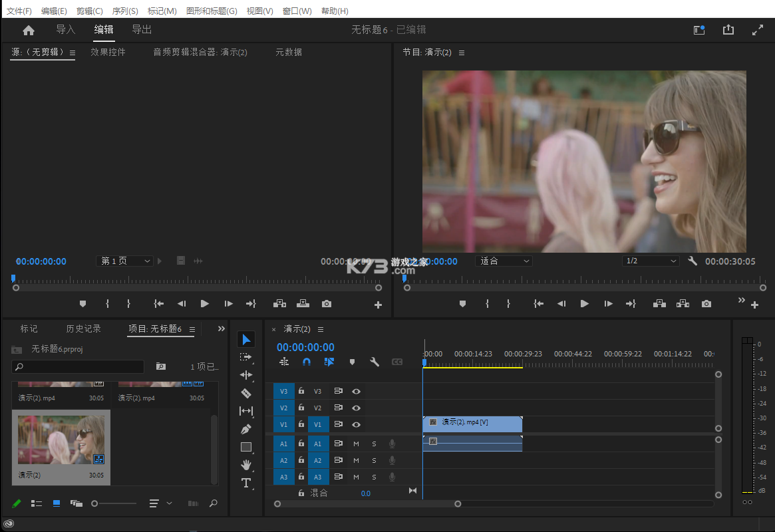The height and width of the screenshot is (532, 775).
Task: Export frame in the Program monitor
Action: pos(706,304)
